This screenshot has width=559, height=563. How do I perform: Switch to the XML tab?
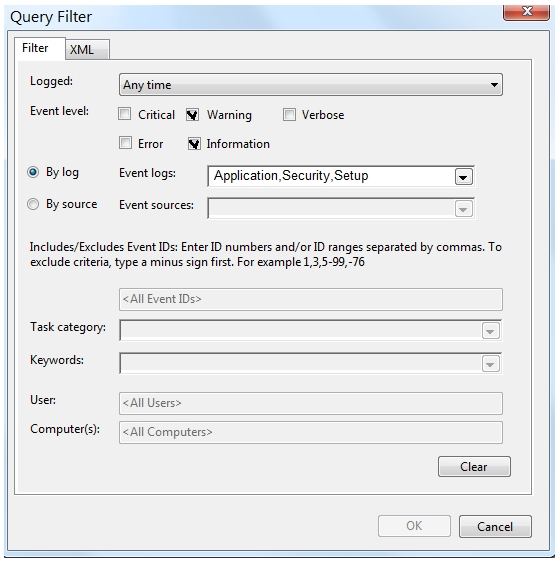88,49
